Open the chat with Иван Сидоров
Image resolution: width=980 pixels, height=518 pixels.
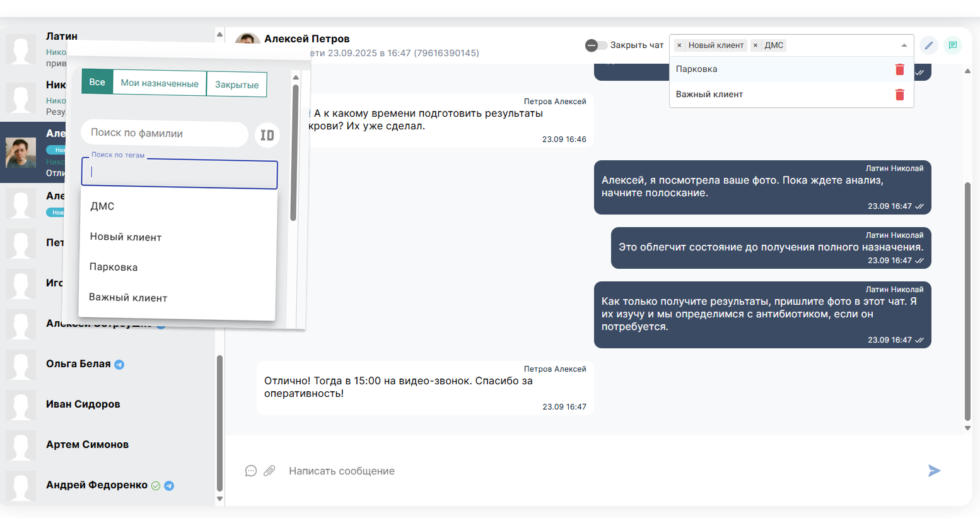(83, 404)
